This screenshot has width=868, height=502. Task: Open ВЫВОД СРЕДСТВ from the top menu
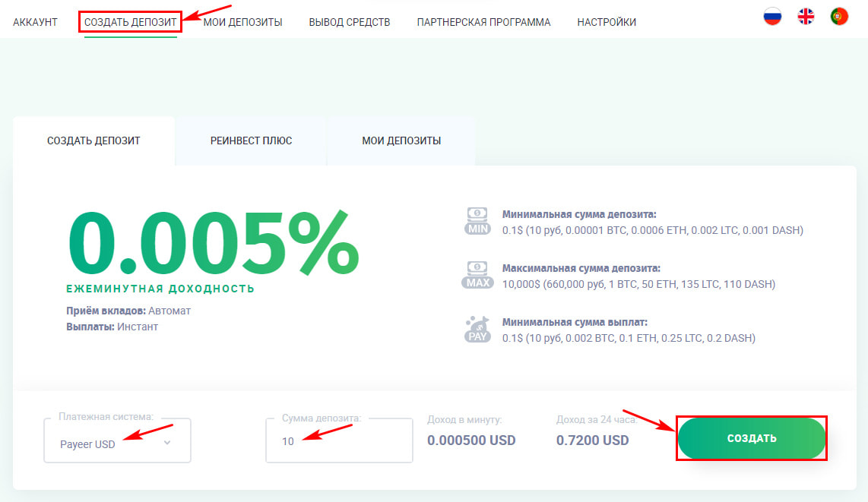coord(349,22)
